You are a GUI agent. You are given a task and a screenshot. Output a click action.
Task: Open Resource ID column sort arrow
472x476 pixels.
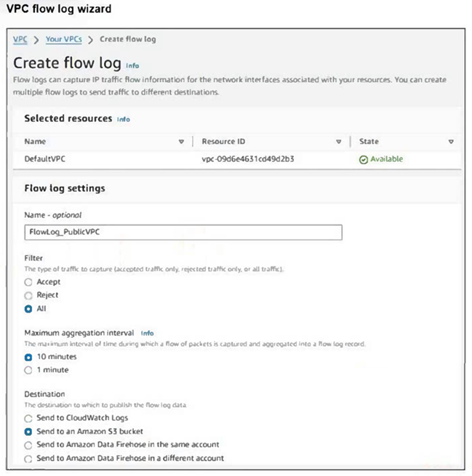pyautogui.click(x=339, y=142)
